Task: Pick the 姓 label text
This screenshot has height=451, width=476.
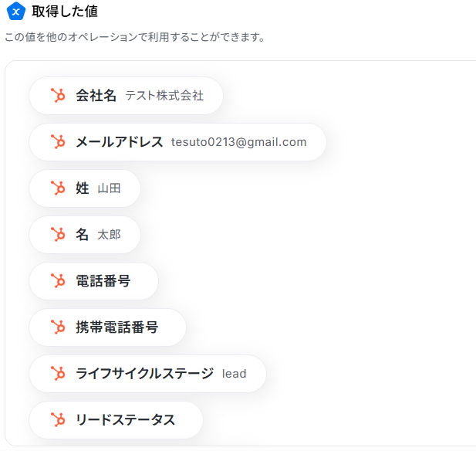Action: point(83,188)
